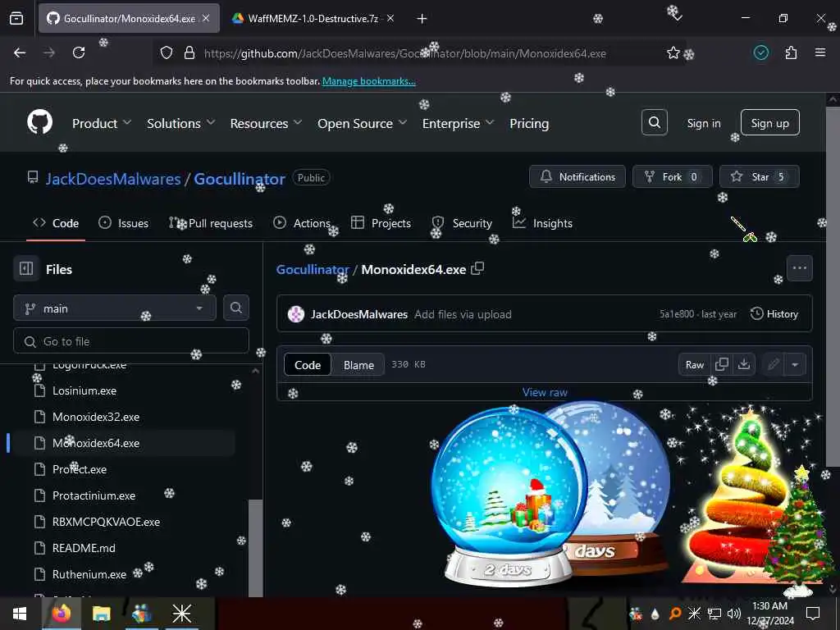
Task: Expand the Product navigation dropdown
Action: [x=101, y=123]
